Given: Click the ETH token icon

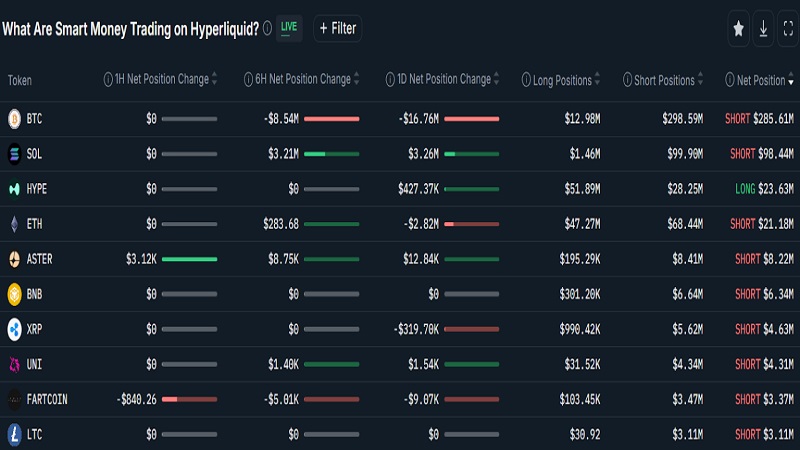Looking at the screenshot, I should (14, 224).
